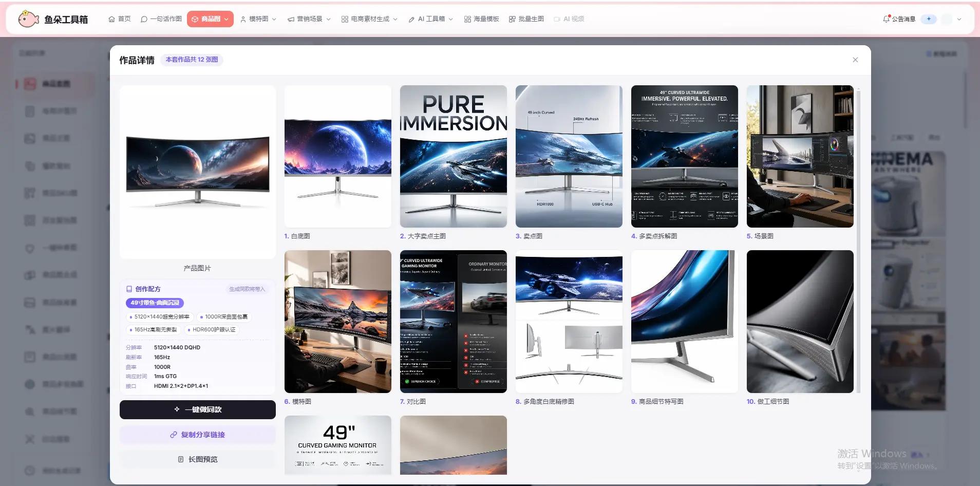The width and height of the screenshot is (980, 486).
Task: Click the 5120×1440 DQHD resolution value
Action: 177,347
